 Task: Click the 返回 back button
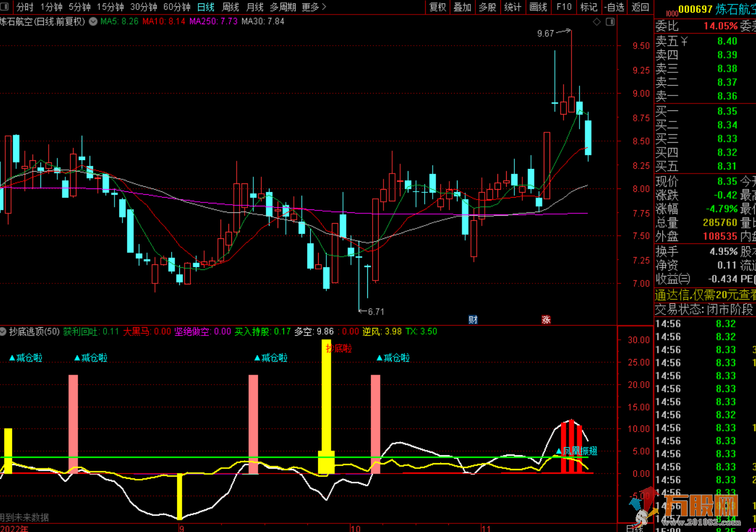coord(640,7)
